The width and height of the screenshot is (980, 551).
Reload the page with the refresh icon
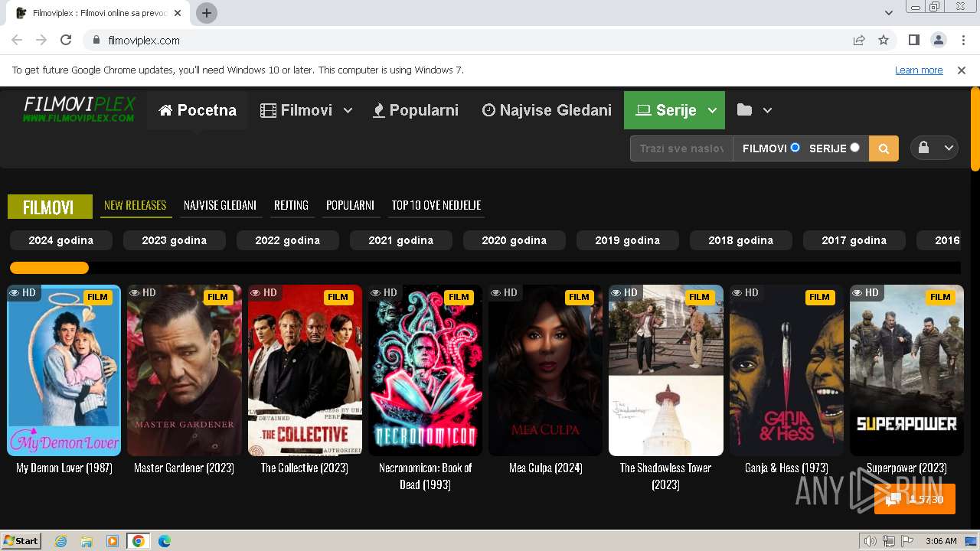click(66, 41)
